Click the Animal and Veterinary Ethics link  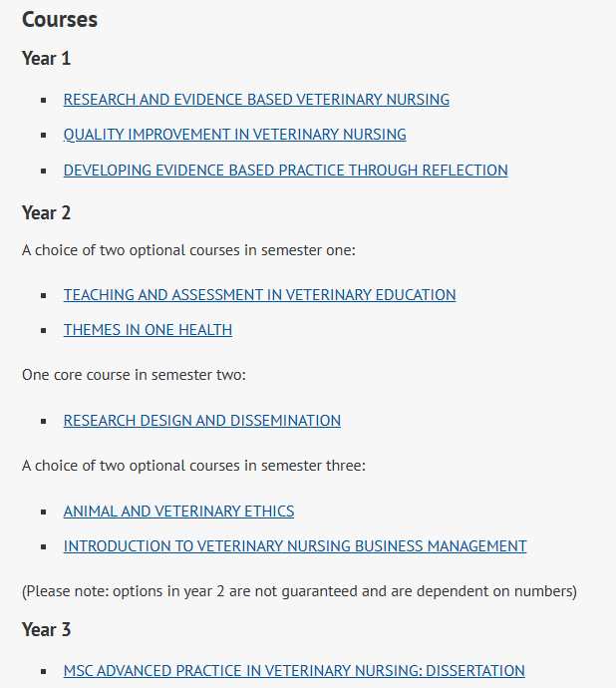click(x=179, y=512)
